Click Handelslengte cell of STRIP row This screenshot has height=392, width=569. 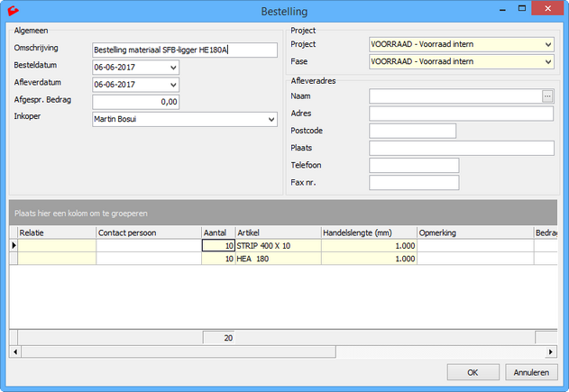pyautogui.click(x=369, y=246)
